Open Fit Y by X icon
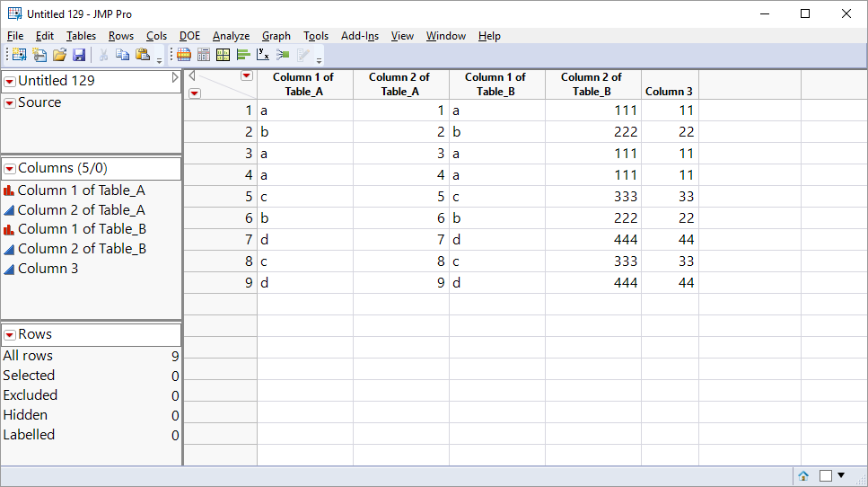Viewport: 868px width, 487px height. coord(263,54)
